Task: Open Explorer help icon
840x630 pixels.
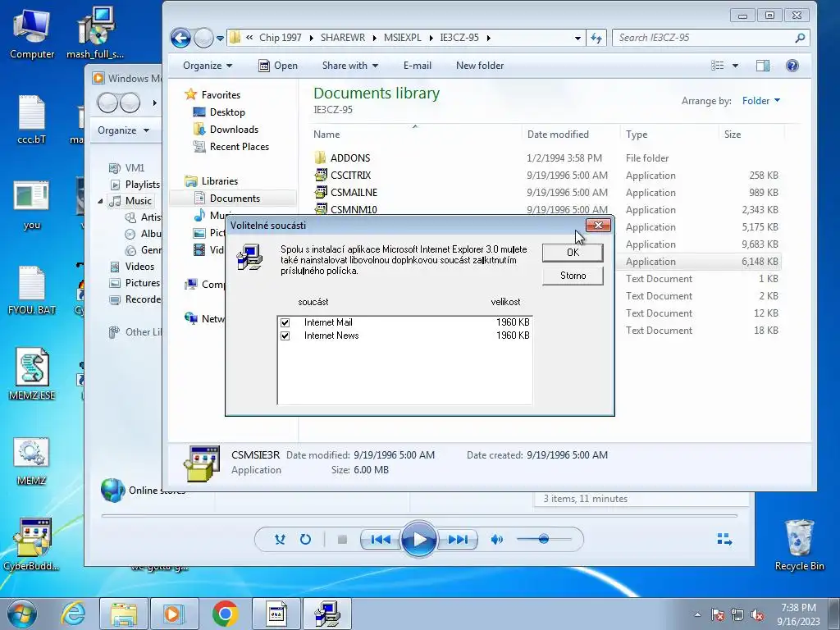Action: pos(792,66)
